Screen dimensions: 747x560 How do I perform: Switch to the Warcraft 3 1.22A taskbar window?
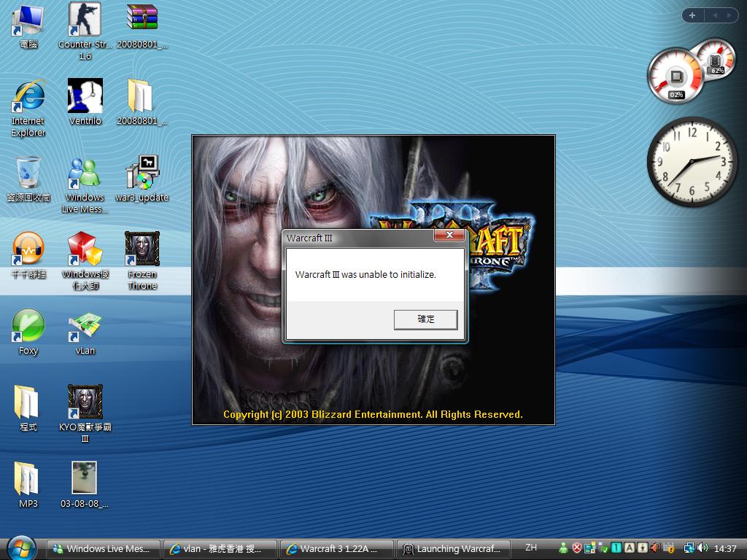click(338, 548)
